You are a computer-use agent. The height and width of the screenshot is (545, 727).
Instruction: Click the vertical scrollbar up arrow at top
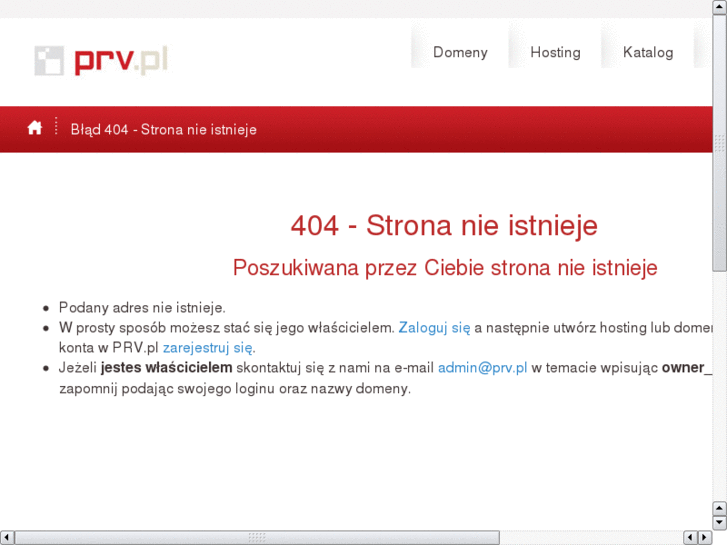[x=720, y=7]
